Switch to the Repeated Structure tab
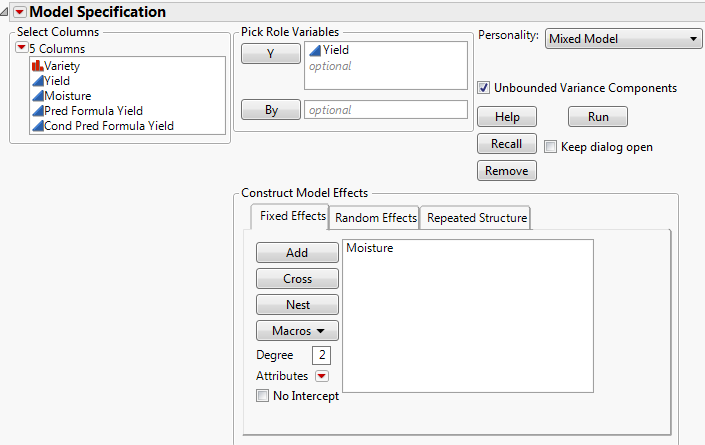705x445 pixels. (475, 217)
